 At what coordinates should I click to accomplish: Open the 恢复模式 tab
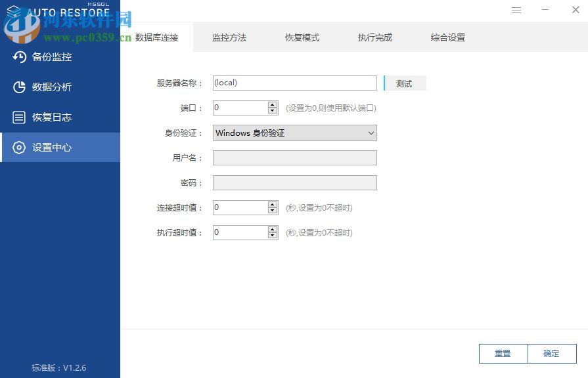coord(302,37)
